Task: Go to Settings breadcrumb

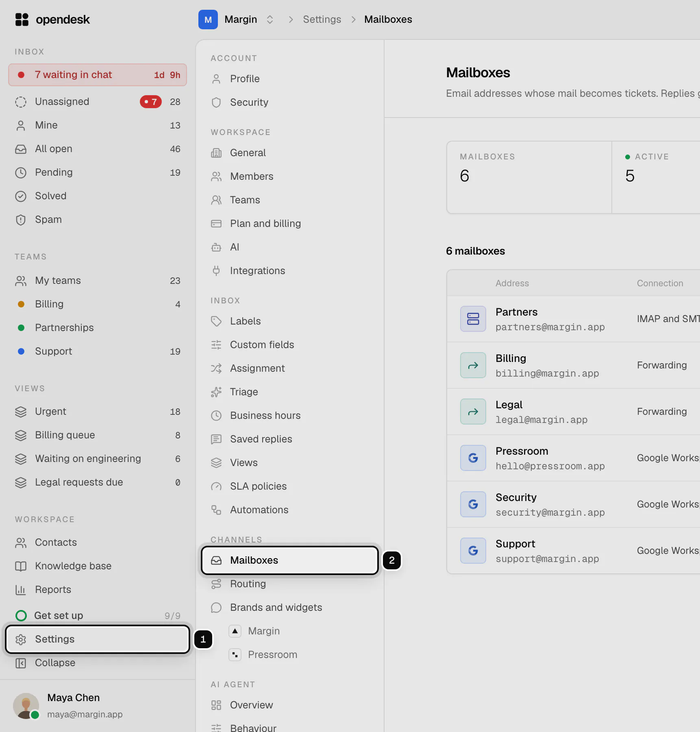Action: 322,20
